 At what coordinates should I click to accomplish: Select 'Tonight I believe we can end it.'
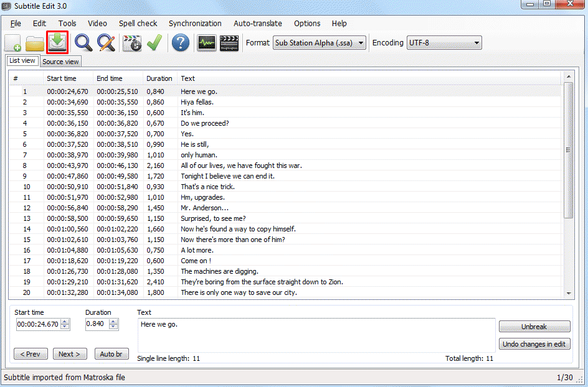(285, 175)
